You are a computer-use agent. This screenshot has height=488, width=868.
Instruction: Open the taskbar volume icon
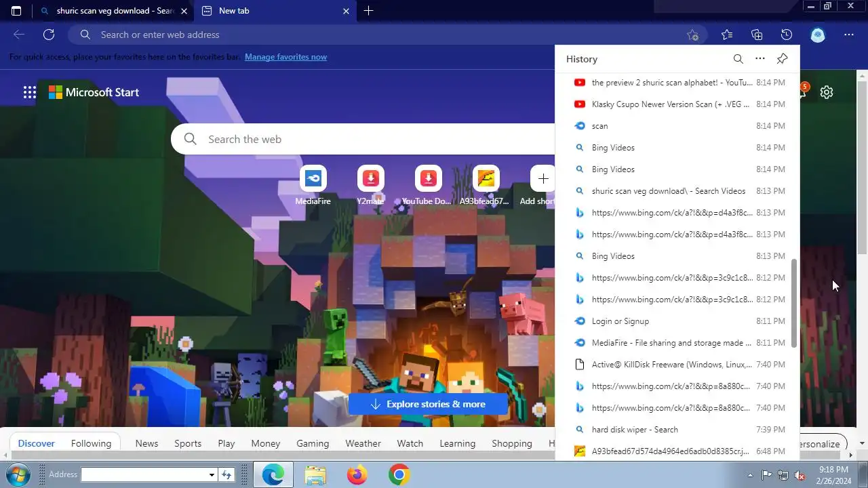(x=800, y=475)
